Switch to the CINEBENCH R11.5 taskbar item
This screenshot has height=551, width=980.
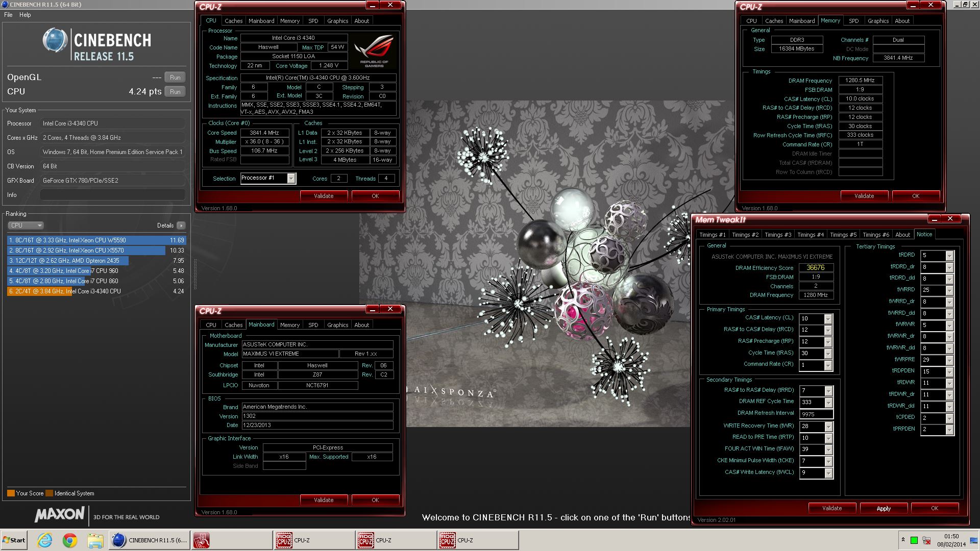[149, 540]
